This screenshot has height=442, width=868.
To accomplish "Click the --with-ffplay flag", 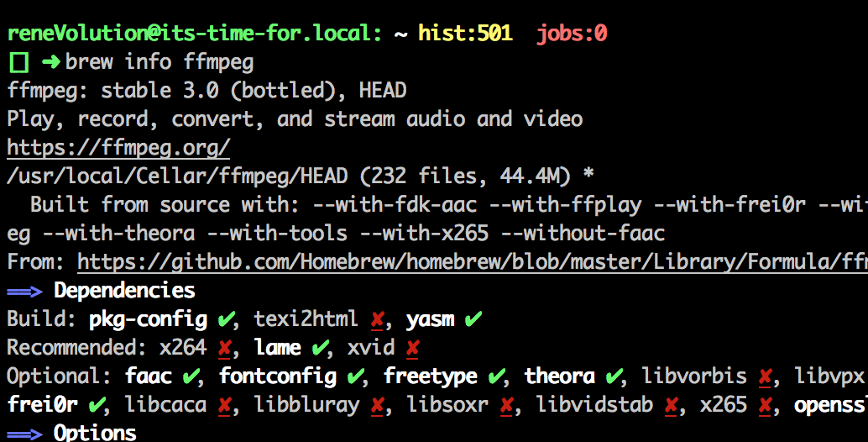I will [x=565, y=206].
